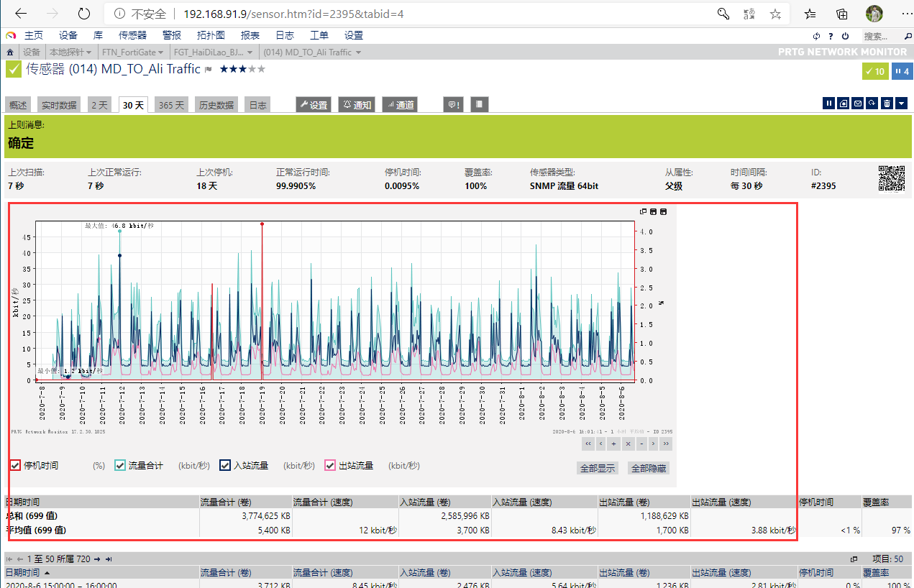
Task: Switch to the 365 天 tab
Action: (170, 105)
